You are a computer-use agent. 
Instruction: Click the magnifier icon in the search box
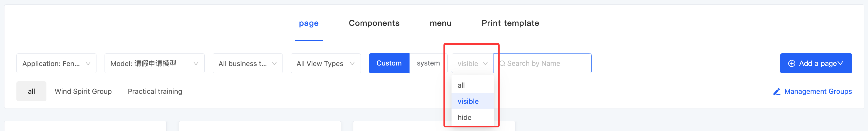[x=502, y=63]
